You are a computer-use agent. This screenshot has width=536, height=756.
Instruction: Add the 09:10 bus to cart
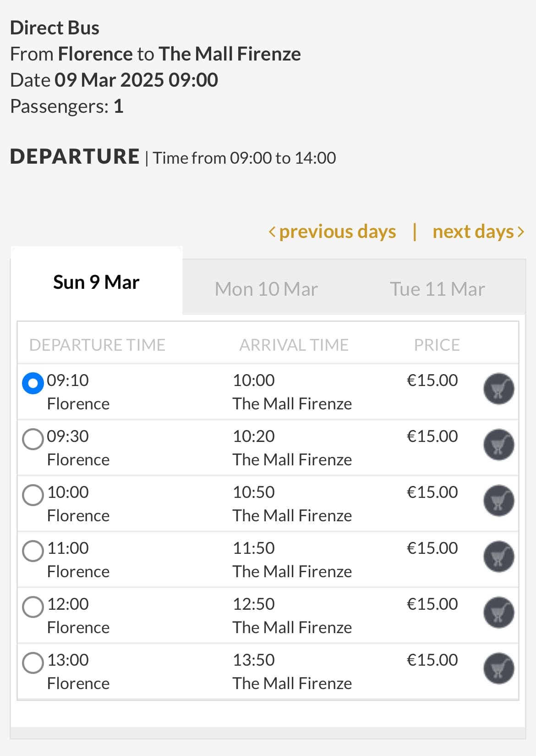click(x=499, y=389)
